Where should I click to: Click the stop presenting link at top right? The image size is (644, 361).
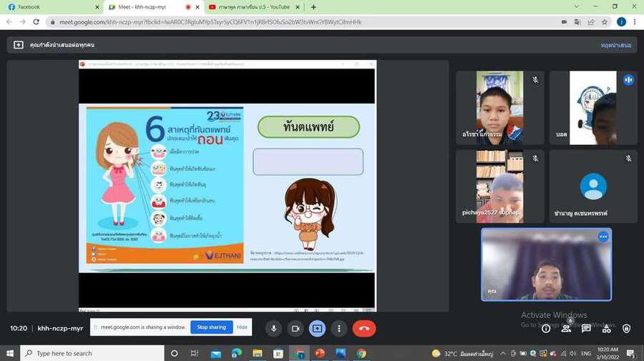615,45
